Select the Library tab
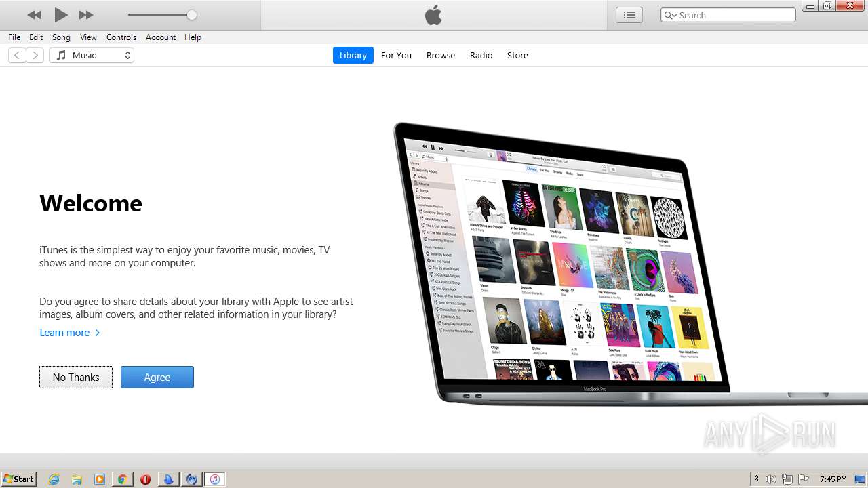868x488 pixels. (353, 56)
